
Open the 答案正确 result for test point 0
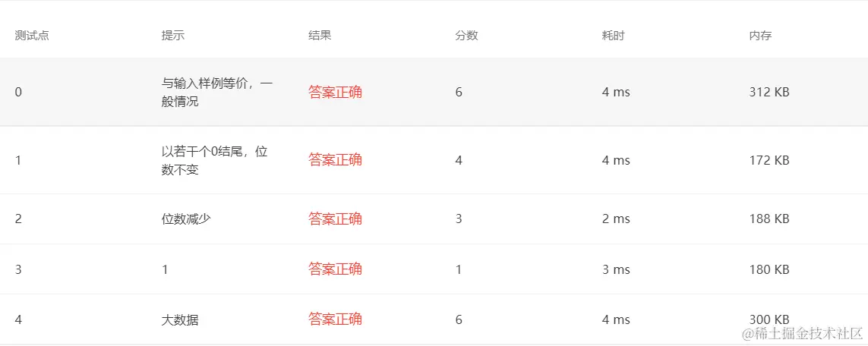coord(336,93)
